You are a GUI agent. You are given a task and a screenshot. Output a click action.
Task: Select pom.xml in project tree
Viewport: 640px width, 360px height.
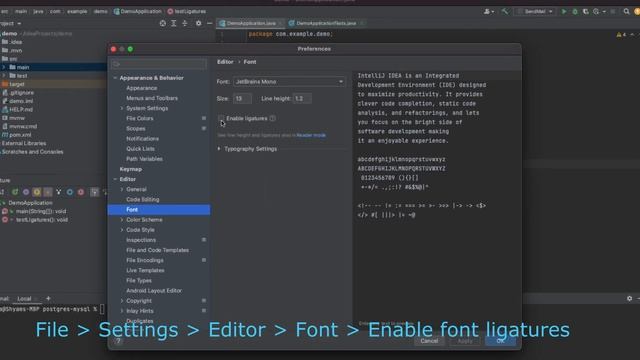tap(20, 135)
